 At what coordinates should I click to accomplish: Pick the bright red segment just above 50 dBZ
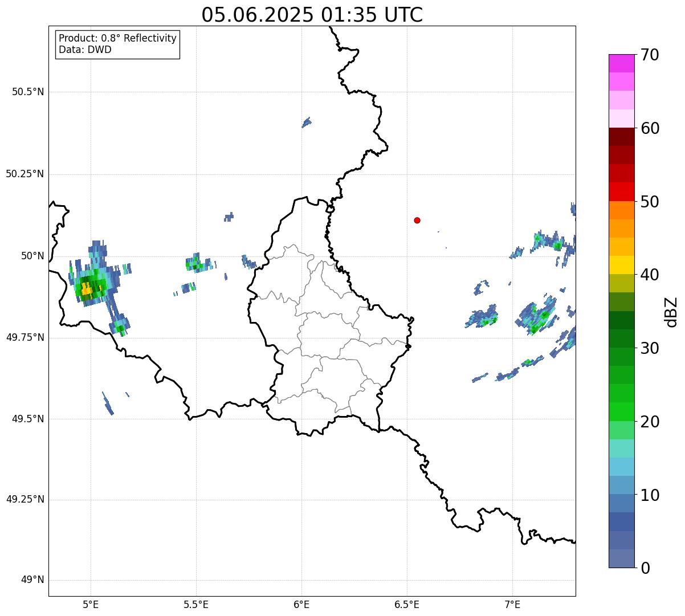pyautogui.click(x=622, y=192)
